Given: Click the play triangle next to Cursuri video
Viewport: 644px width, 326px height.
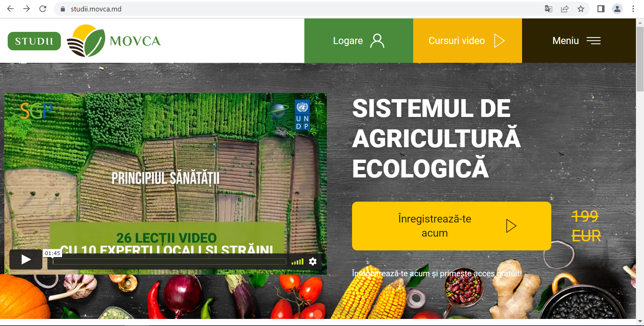Looking at the screenshot, I should (x=500, y=40).
